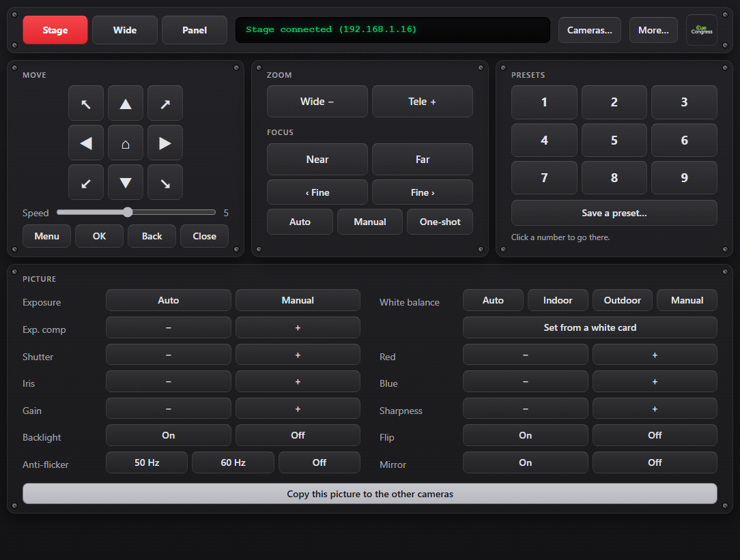Image resolution: width=740 pixels, height=560 pixels.
Task: Open the camera Menu
Action: coord(46,236)
